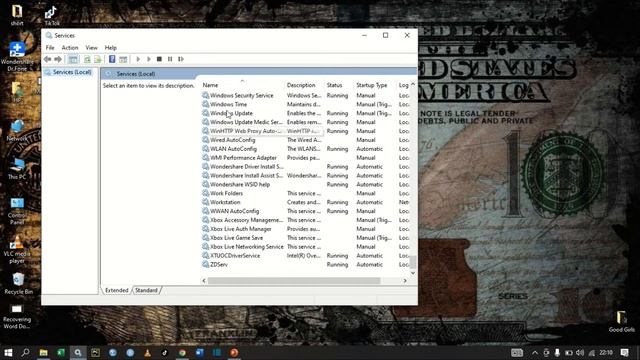Viewport: 640px width, 360px height.
Task: Select the Windows Security Service row
Action: tap(305, 96)
